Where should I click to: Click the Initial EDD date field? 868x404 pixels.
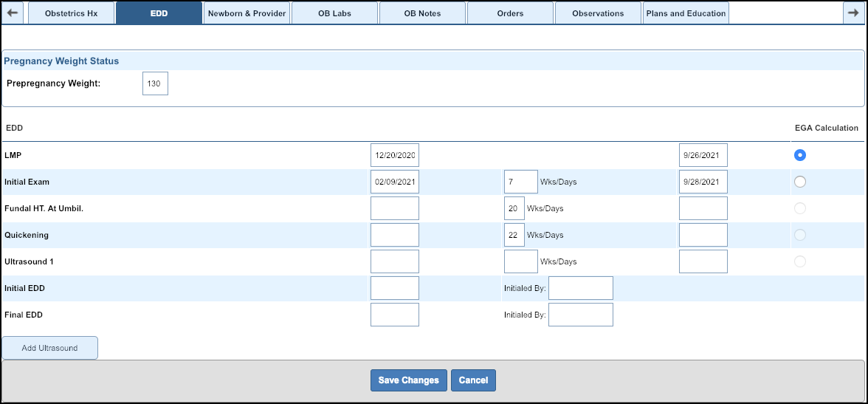pyautogui.click(x=395, y=288)
